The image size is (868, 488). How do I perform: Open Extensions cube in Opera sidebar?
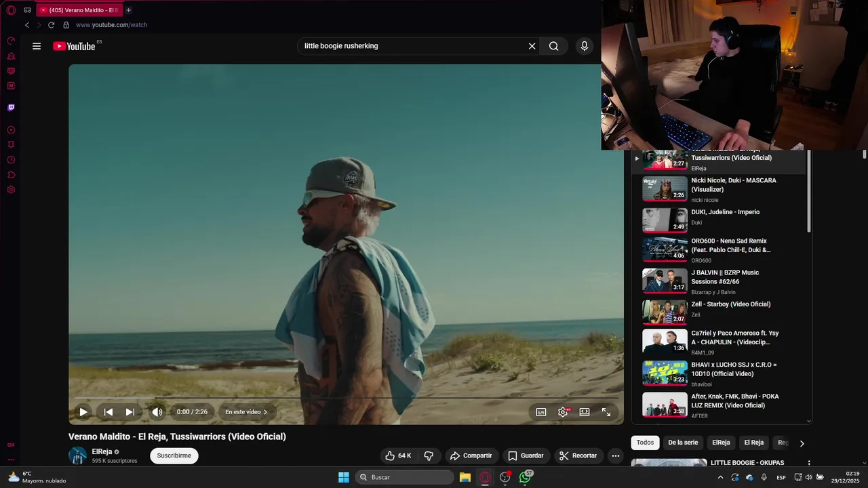[11, 175]
